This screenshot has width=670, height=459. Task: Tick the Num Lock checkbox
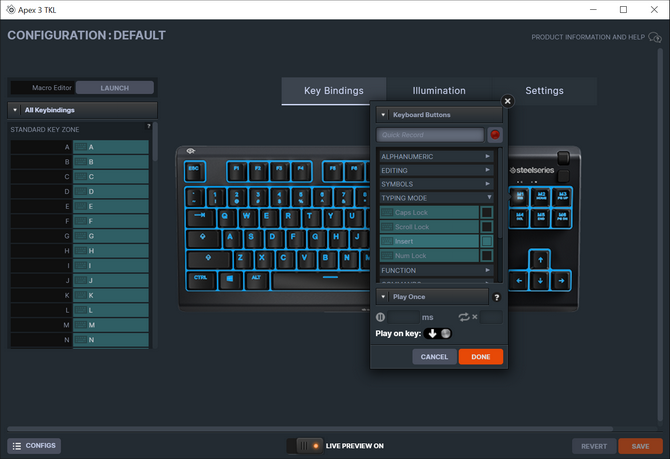click(487, 256)
